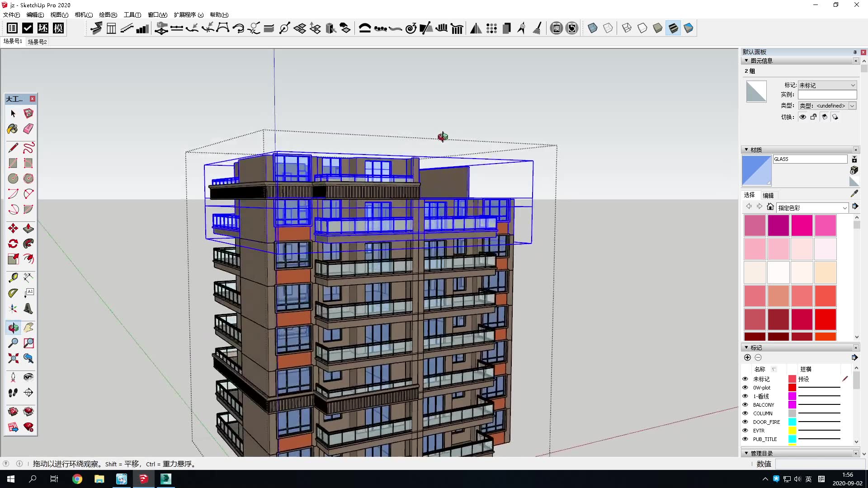Image resolution: width=868 pixels, height=488 pixels.
Task: Select the Eraser tool
Action: [28, 129]
